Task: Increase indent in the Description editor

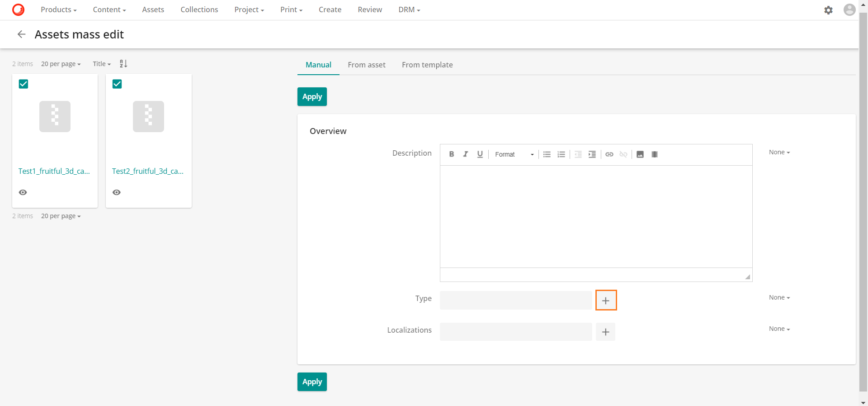Action: click(x=592, y=154)
